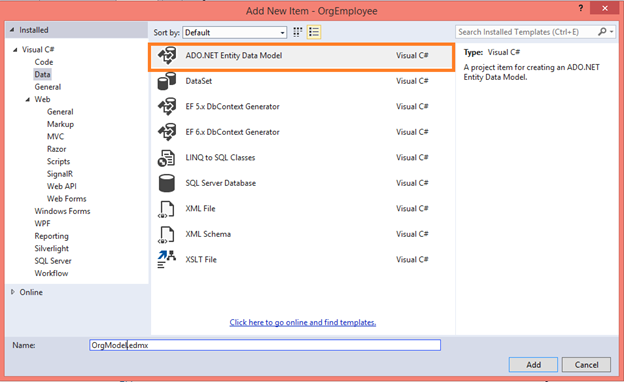Switch to small icons grid view
The image size is (624, 382).
(298, 32)
